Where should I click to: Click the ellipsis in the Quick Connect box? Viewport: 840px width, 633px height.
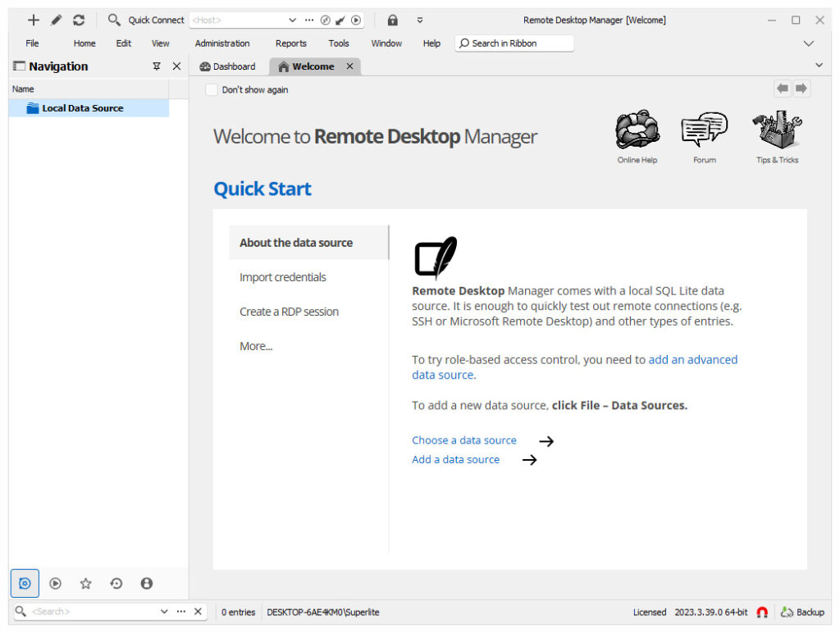tap(309, 20)
